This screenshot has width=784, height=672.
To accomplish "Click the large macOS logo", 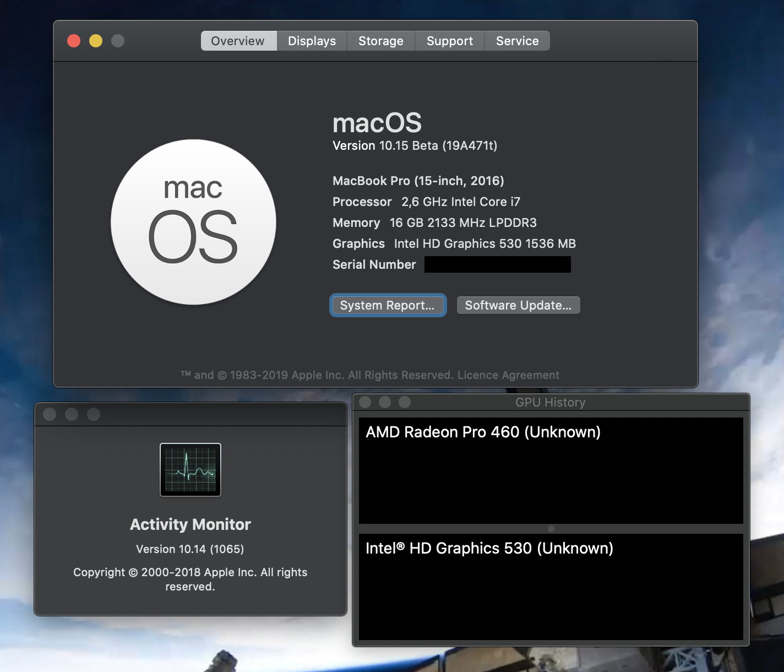I will tap(193, 222).
